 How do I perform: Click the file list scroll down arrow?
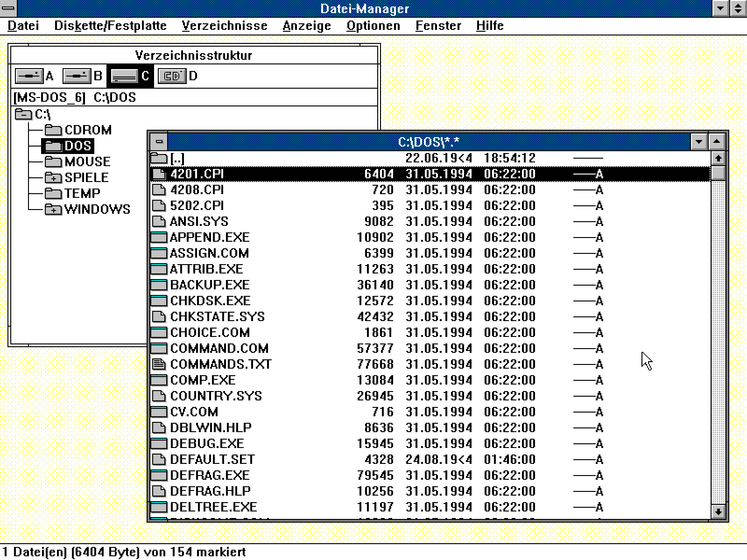718,511
